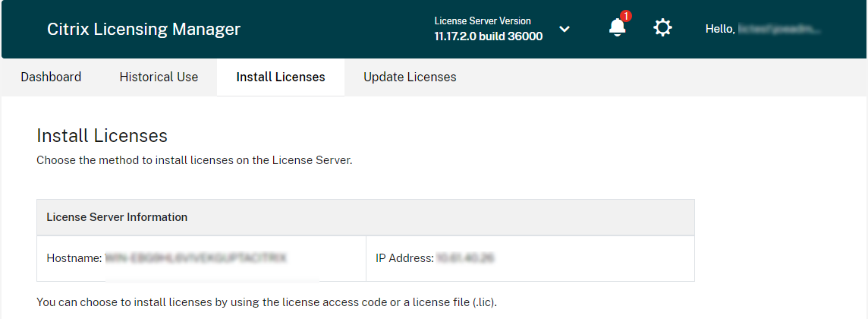868x319 pixels.
Task: Click the License Server Version label
Action: [483, 21]
